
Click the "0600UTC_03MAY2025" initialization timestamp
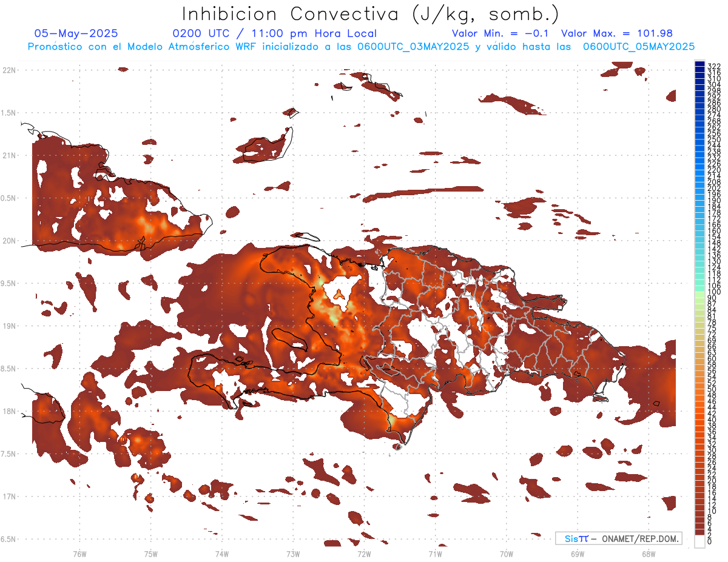(x=413, y=46)
